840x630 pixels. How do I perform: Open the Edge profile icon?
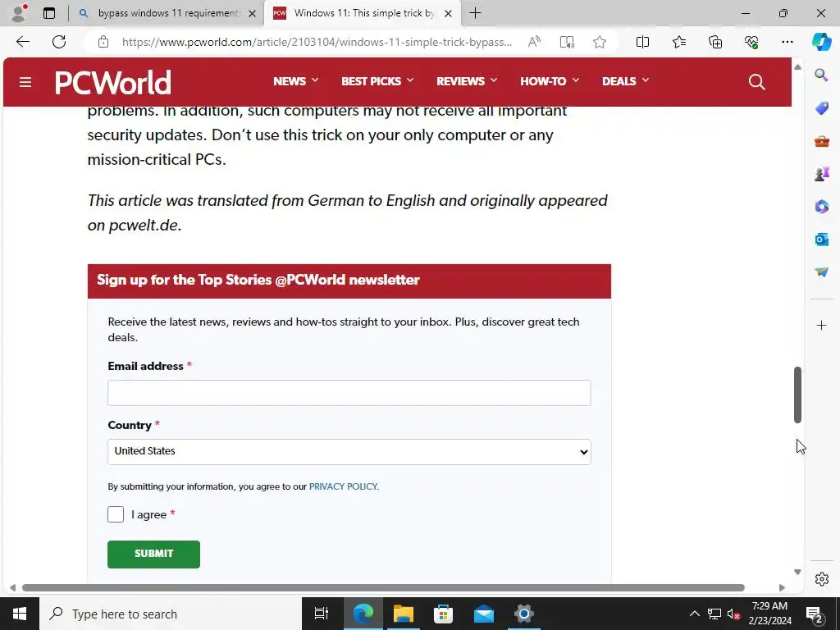tap(19, 13)
